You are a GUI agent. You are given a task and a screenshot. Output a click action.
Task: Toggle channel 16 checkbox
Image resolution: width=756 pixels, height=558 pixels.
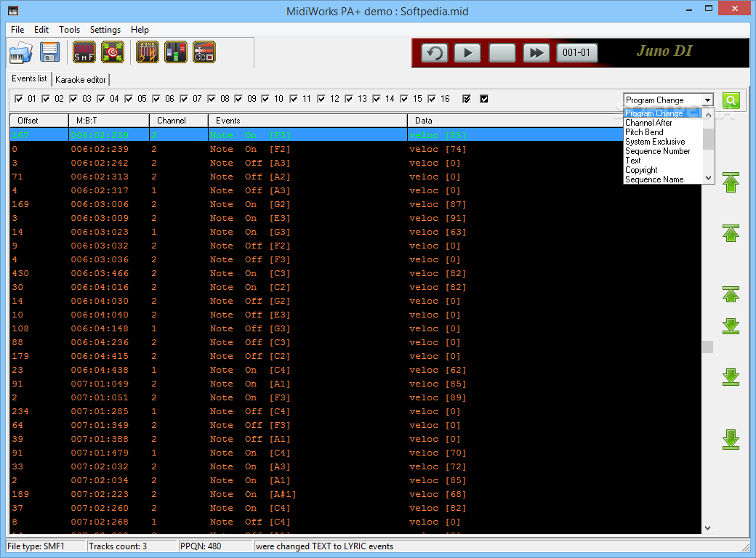click(x=432, y=99)
